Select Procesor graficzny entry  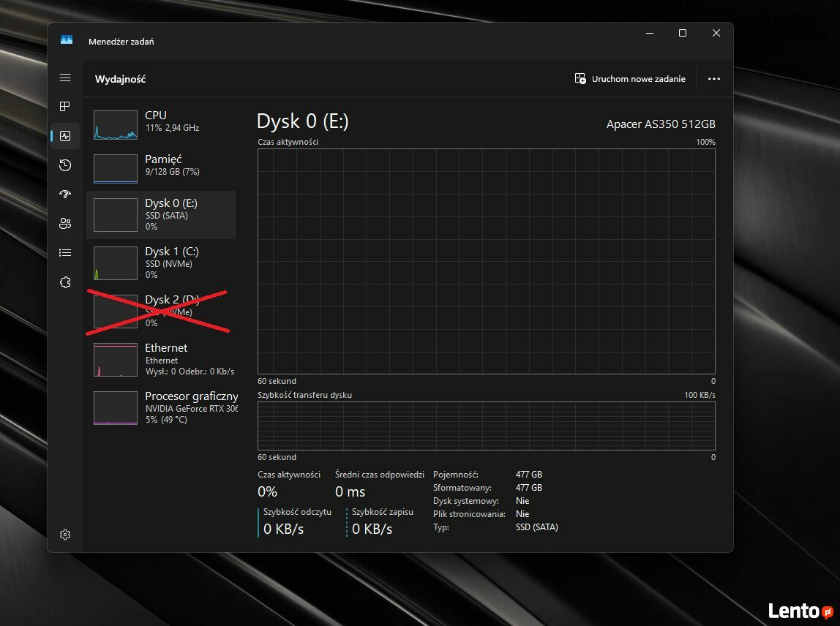(x=161, y=407)
